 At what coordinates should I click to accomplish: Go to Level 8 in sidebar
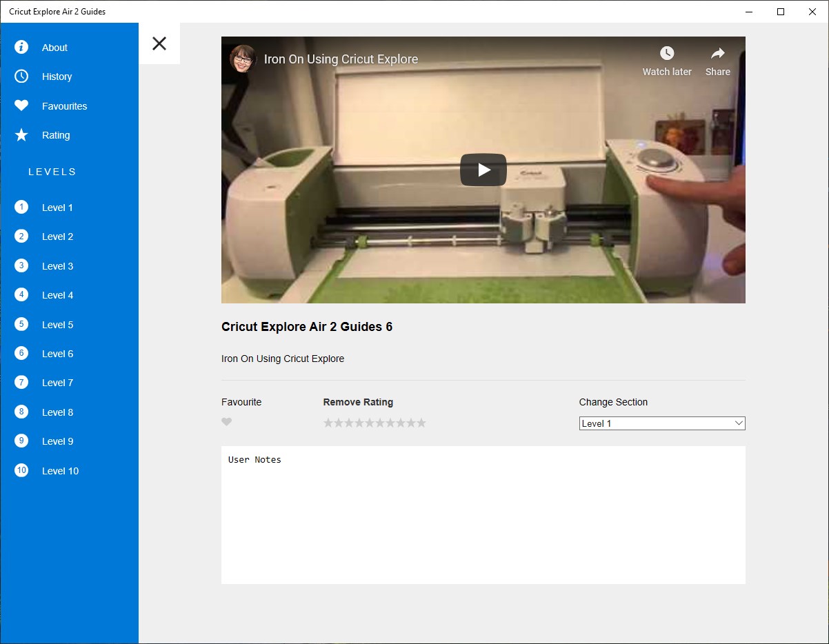[x=57, y=412]
